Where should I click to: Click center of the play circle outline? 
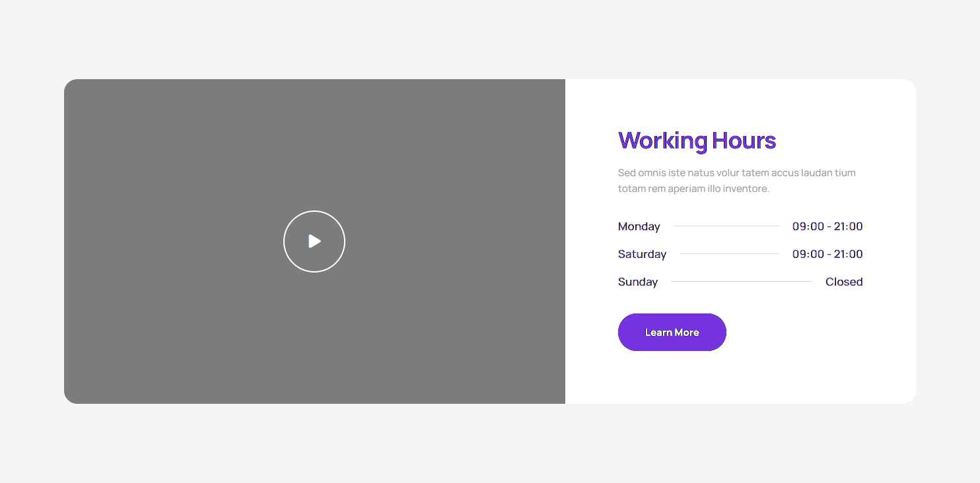click(x=314, y=241)
